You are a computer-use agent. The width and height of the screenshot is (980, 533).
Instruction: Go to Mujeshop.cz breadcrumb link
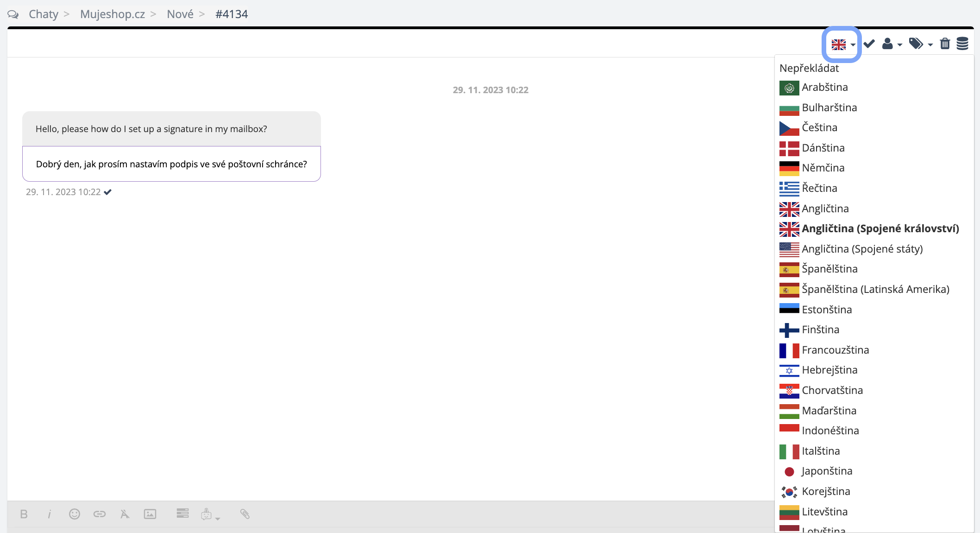click(113, 14)
